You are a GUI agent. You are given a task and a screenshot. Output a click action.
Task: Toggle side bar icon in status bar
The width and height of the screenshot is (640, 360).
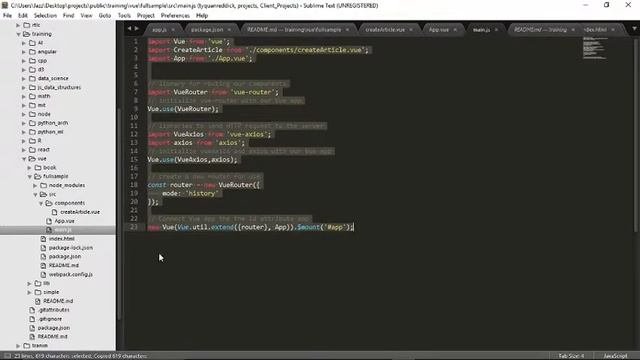tap(7, 356)
